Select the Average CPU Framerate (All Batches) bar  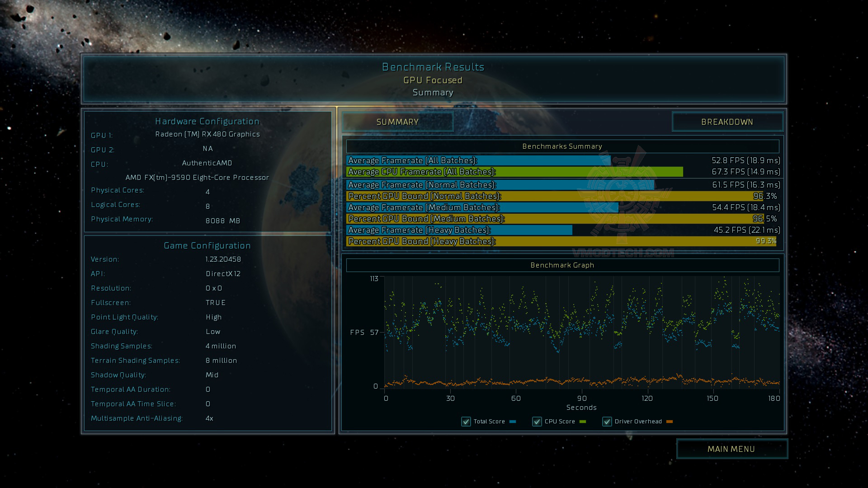514,172
